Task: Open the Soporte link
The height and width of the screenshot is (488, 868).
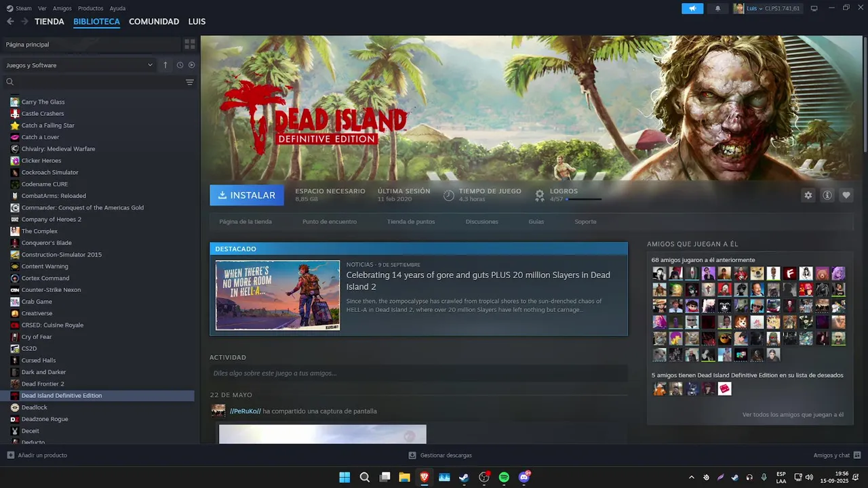Action: tap(586, 222)
